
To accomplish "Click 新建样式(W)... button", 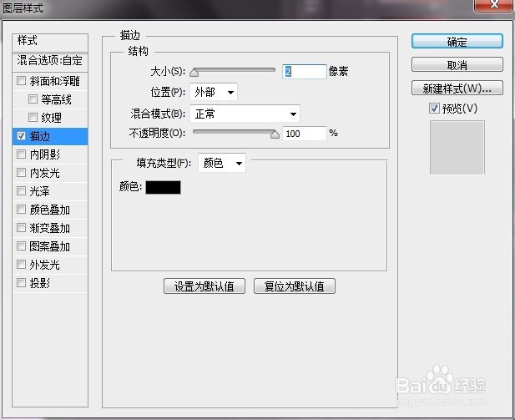I will (x=457, y=88).
